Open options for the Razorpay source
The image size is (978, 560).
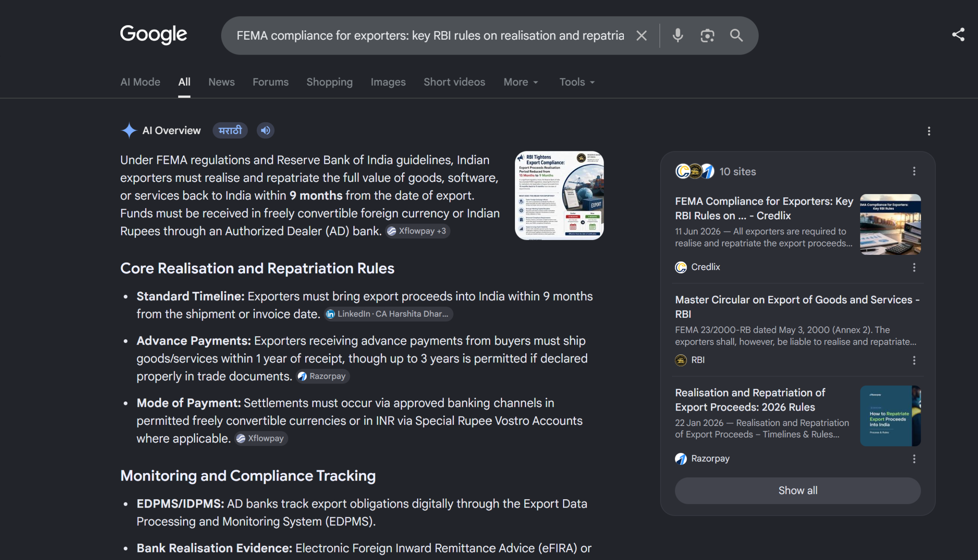[914, 458]
